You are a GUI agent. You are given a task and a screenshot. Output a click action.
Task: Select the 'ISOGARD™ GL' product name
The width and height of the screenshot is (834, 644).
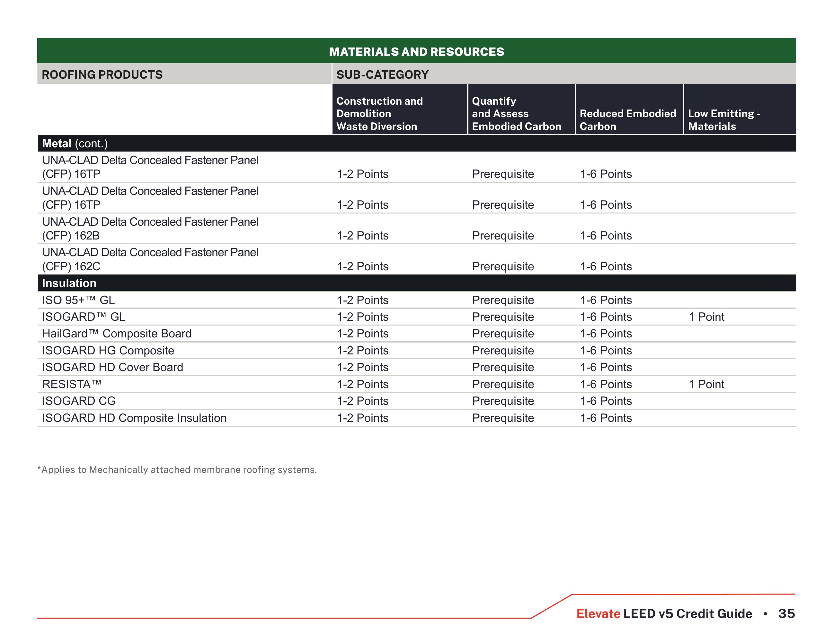click(84, 317)
